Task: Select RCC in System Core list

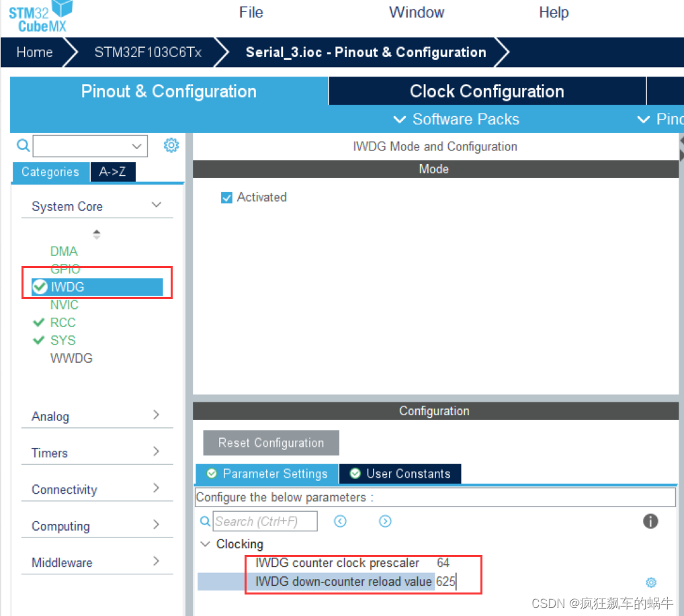Action: click(x=62, y=322)
